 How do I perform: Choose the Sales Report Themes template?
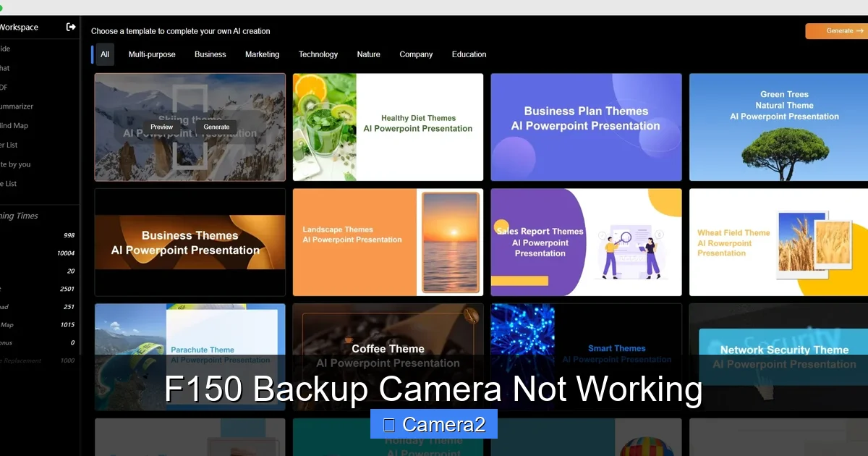point(586,242)
